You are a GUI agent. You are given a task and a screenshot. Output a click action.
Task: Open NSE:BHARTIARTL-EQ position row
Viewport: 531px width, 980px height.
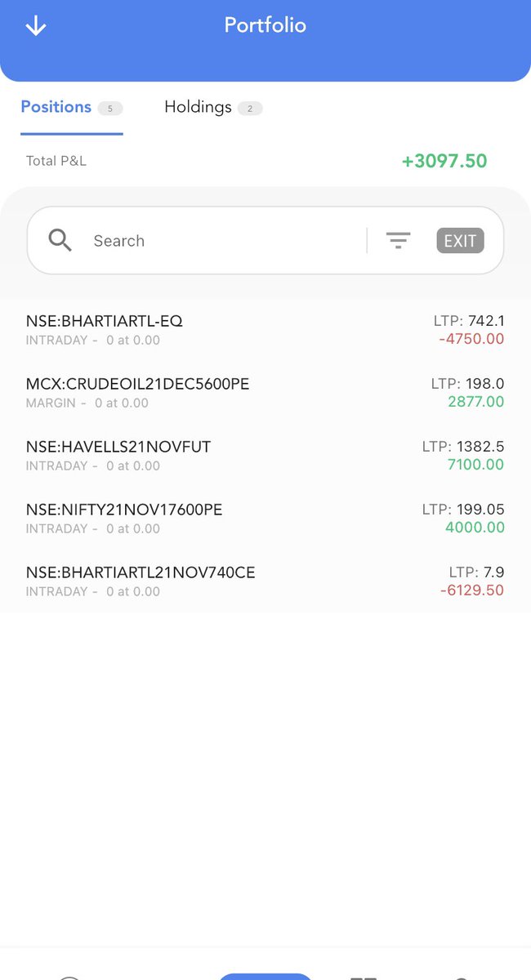point(265,330)
